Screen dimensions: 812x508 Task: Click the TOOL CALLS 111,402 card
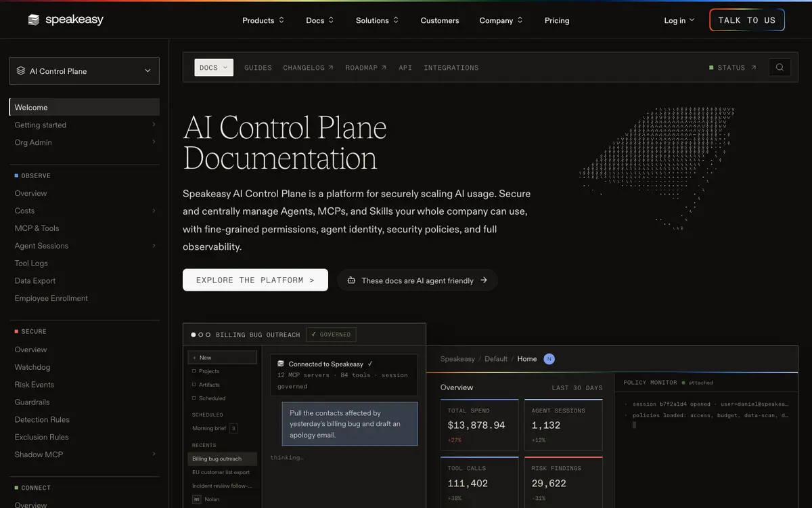tap(479, 482)
